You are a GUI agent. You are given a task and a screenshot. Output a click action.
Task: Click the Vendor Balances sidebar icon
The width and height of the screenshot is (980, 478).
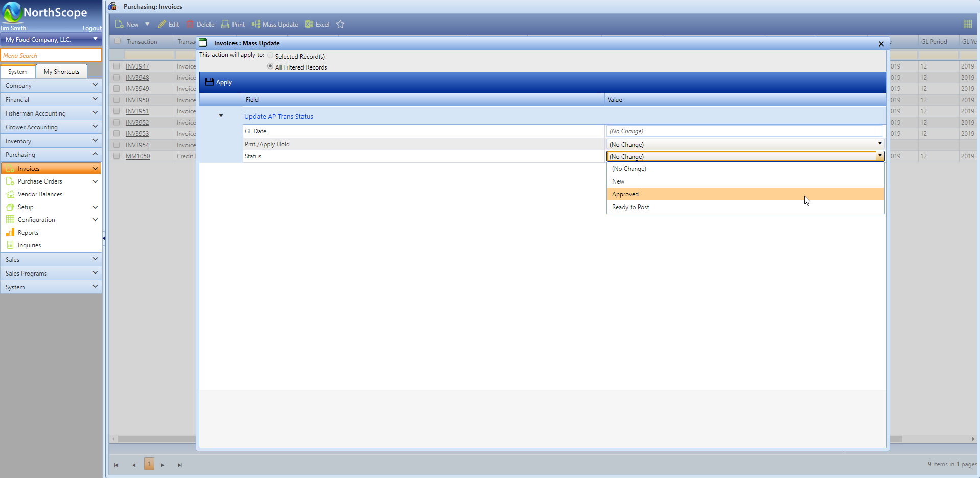pos(10,194)
